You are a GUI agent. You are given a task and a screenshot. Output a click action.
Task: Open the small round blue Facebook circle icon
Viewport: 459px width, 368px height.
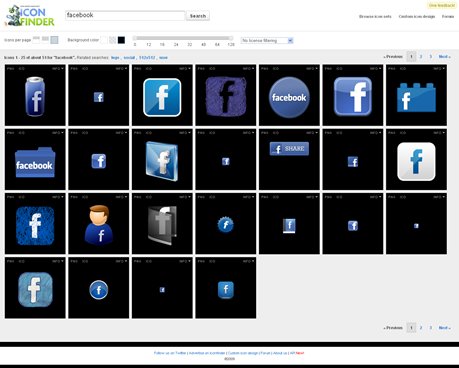coord(99,290)
